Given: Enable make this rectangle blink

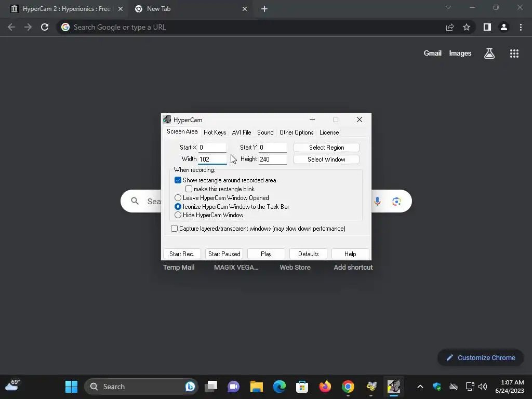Looking at the screenshot, I should (189, 189).
